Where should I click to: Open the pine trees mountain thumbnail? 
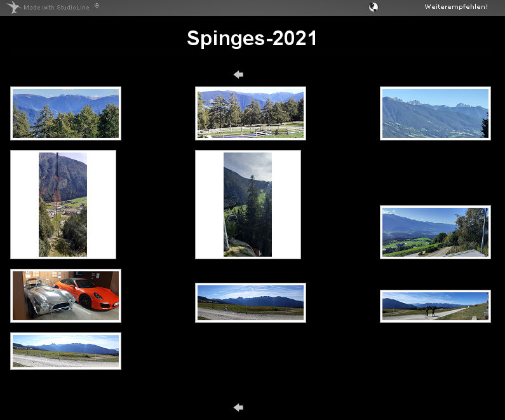(x=65, y=113)
